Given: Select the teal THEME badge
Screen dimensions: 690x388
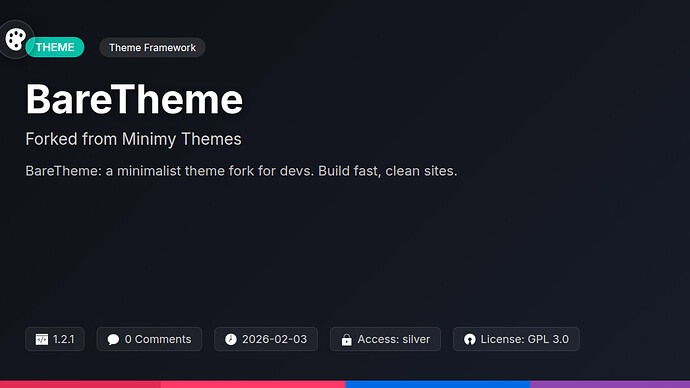Looking at the screenshot, I should coord(55,47).
